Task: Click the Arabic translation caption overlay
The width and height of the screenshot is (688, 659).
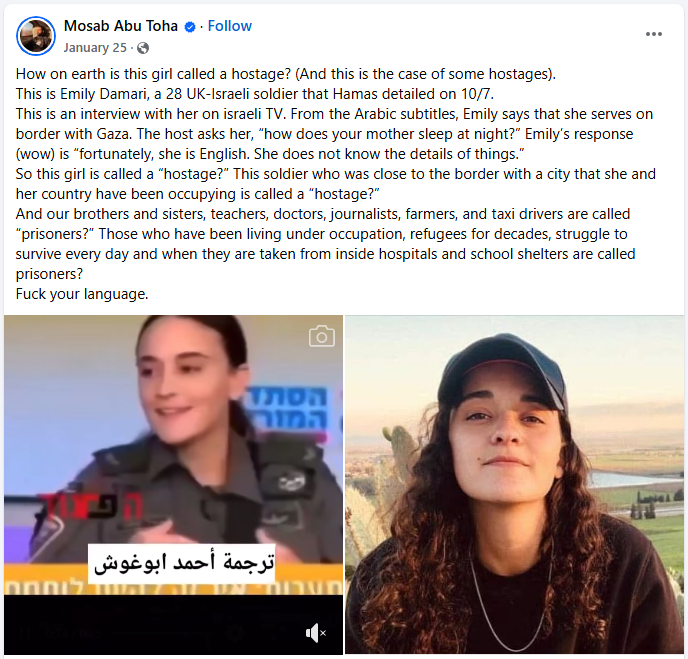Action: (x=182, y=563)
